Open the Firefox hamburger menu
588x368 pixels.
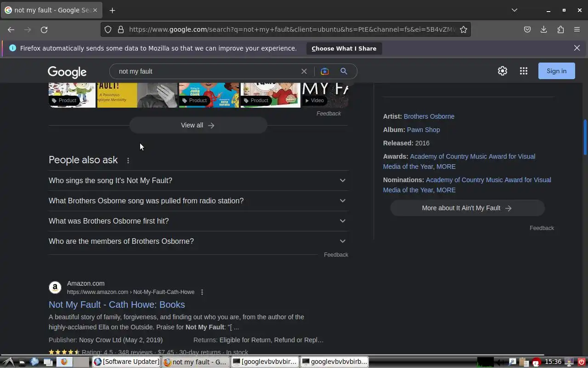point(577,29)
